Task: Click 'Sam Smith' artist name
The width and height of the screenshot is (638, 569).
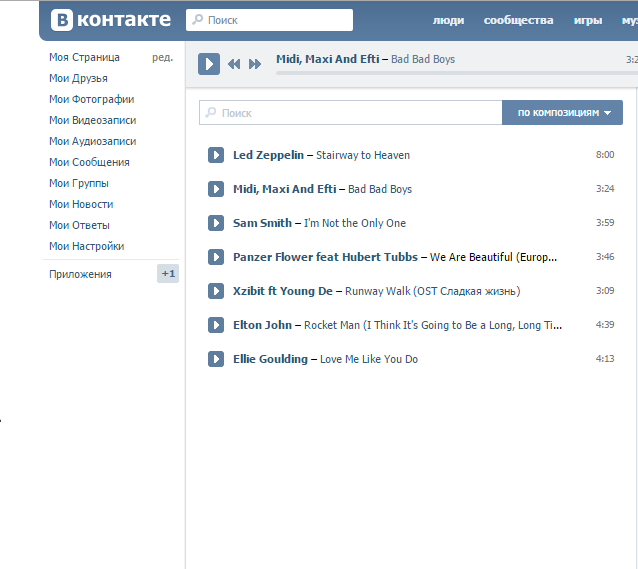Action: tap(262, 223)
